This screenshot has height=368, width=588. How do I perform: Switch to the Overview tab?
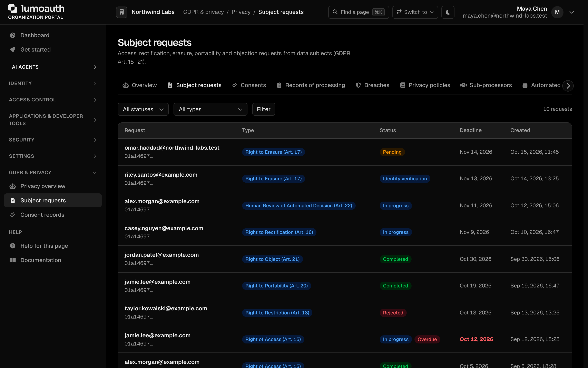click(139, 85)
